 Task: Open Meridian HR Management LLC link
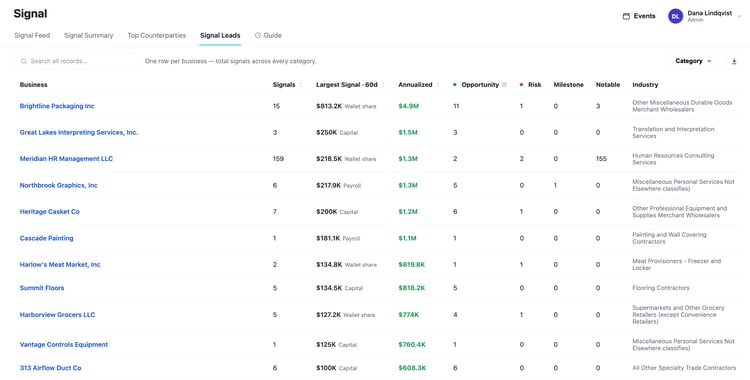[66, 159]
